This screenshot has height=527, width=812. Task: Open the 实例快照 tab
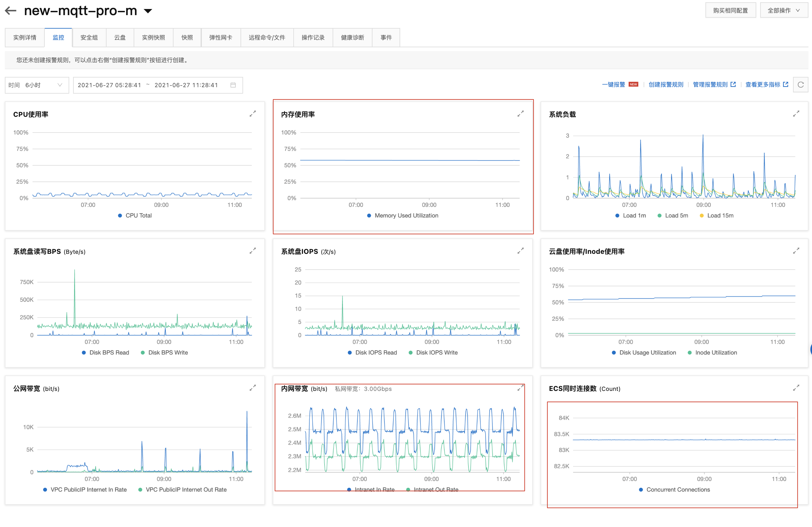click(154, 38)
